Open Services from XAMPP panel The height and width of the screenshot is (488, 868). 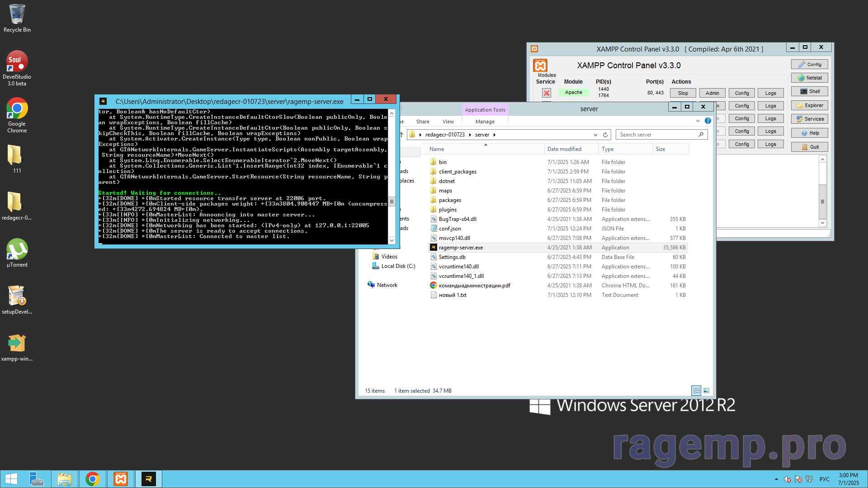click(810, 119)
